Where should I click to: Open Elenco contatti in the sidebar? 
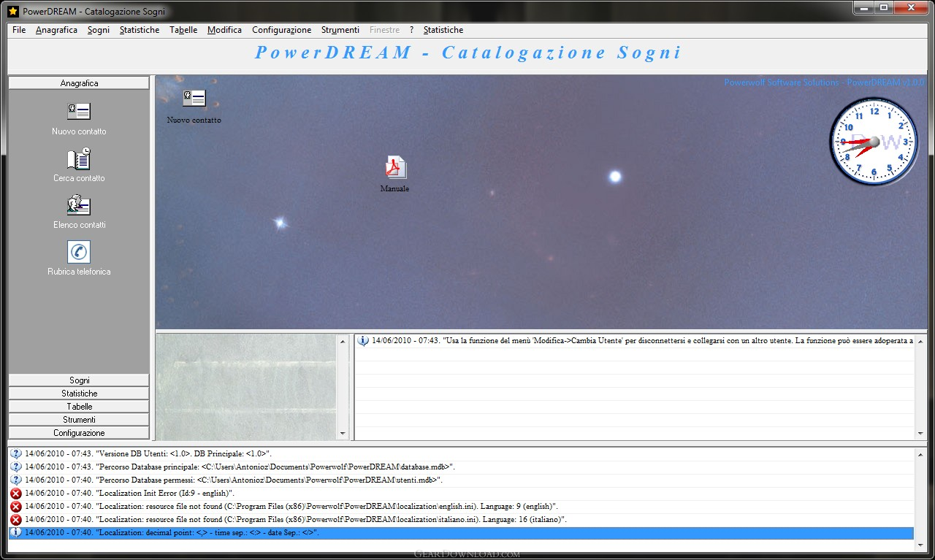79,212
